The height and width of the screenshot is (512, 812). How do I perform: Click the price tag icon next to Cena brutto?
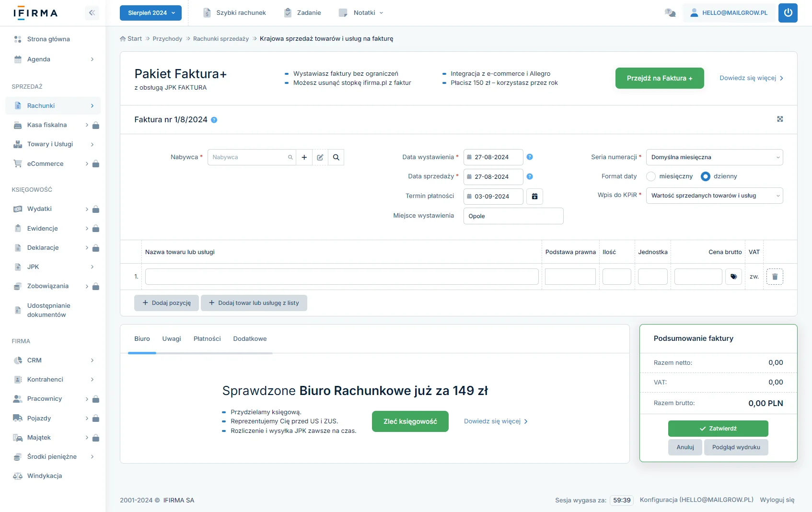point(733,277)
